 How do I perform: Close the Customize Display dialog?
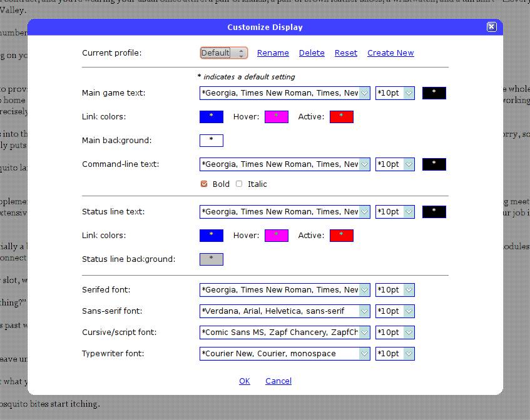point(491,27)
